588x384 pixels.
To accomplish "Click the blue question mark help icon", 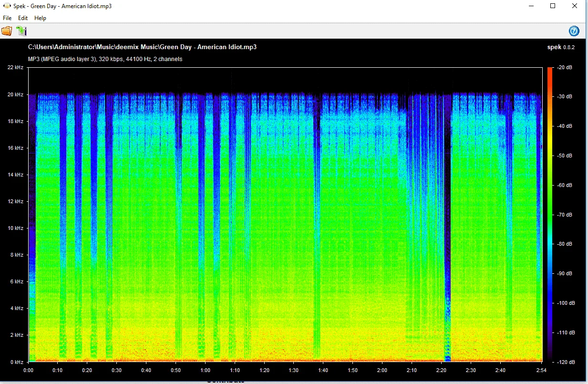I will [574, 31].
